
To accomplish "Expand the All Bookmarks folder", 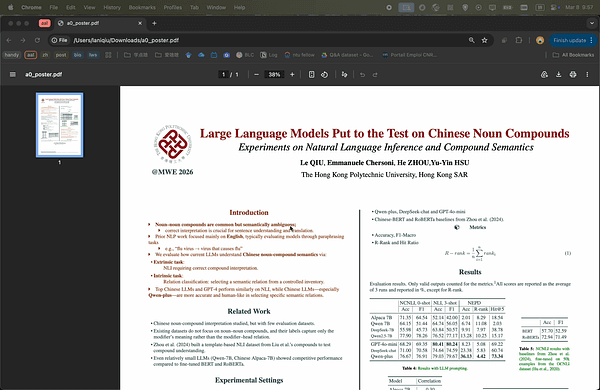I will point(574,55).
